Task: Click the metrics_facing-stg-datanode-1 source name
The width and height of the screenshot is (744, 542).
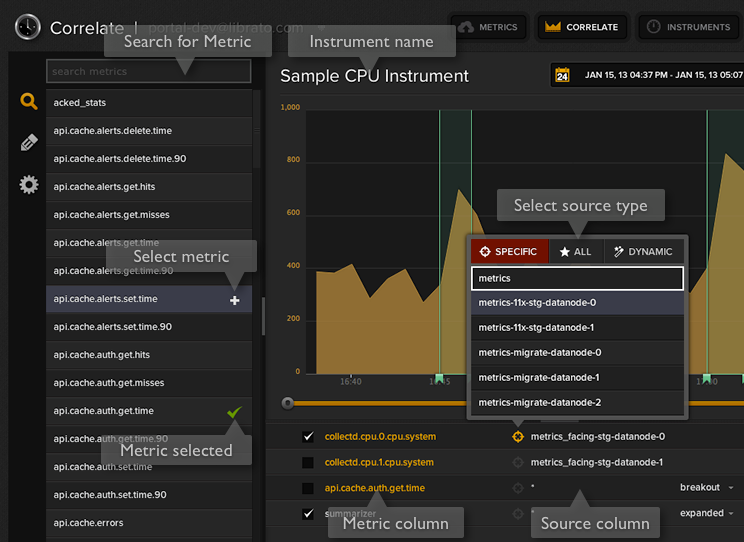Action: point(597,462)
